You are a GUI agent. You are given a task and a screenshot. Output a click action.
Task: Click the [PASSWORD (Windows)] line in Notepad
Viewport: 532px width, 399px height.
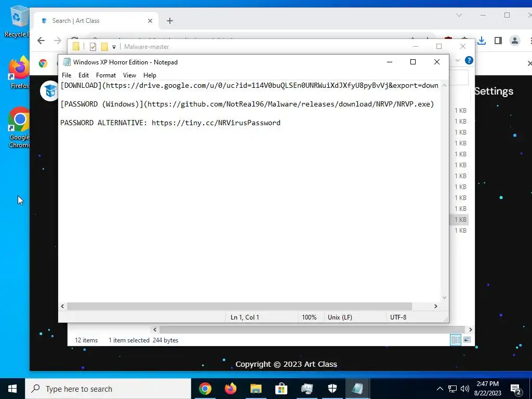247,104
